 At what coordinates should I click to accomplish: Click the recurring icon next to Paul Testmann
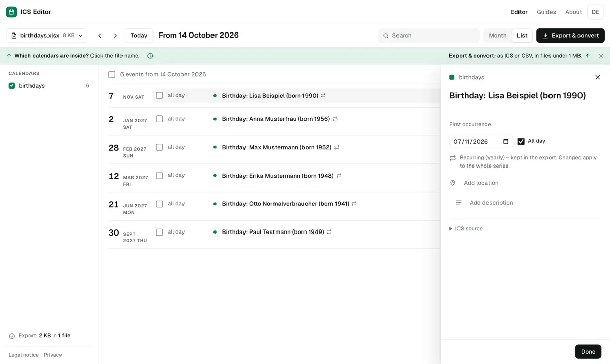tap(329, 232)
